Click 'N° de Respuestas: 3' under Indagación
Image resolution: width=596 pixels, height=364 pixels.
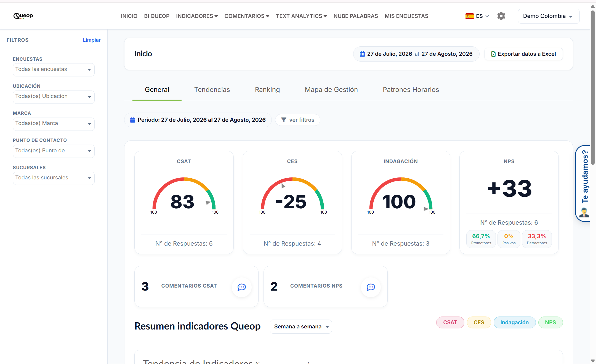point(401,244)
